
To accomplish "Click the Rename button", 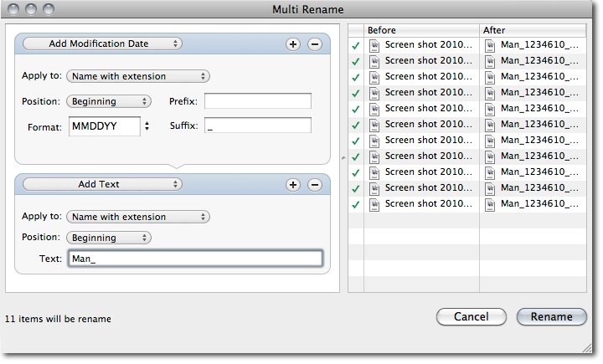I will pos(551,317).
